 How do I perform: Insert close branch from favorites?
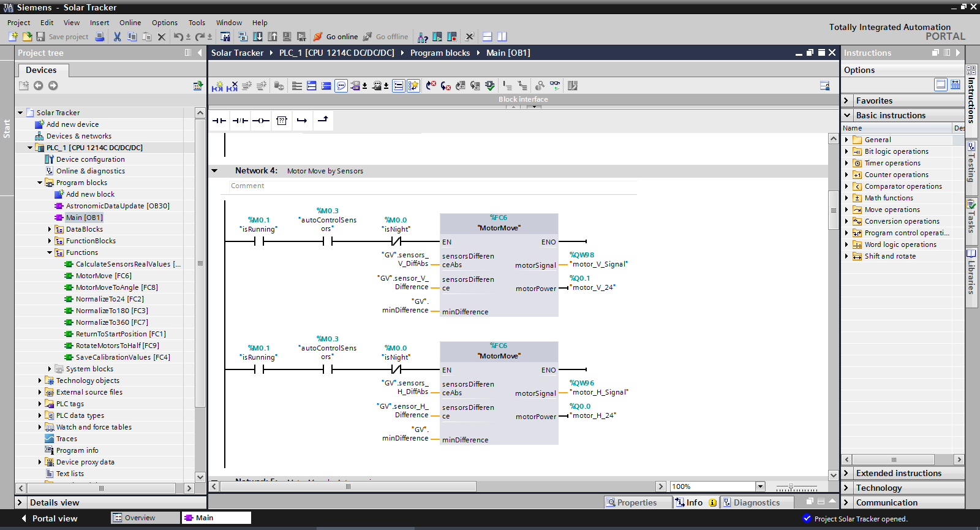(323, 121)
